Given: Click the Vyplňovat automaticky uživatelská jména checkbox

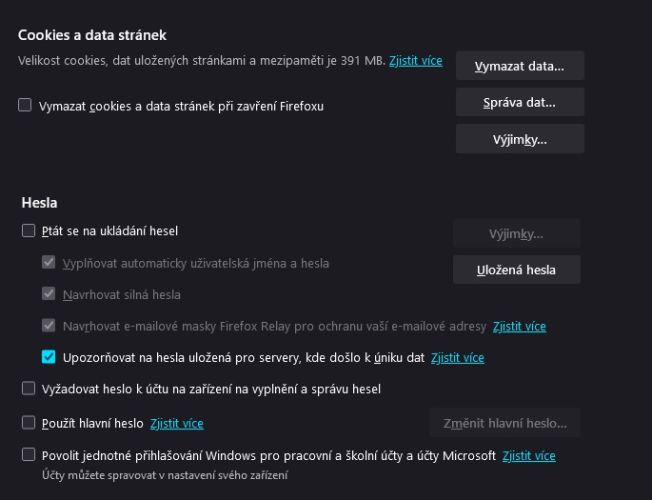Looking at the screenshot, I should coord(49,262).
